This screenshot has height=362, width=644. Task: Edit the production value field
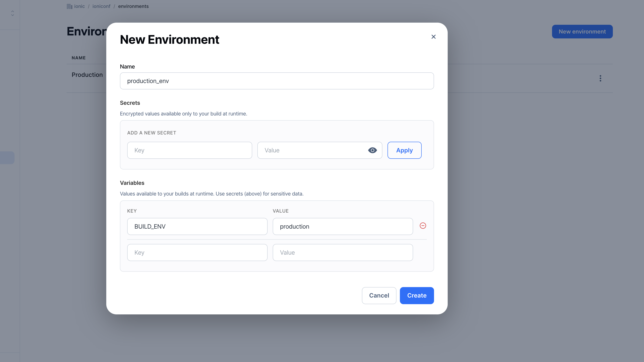(x=342, y=226)
